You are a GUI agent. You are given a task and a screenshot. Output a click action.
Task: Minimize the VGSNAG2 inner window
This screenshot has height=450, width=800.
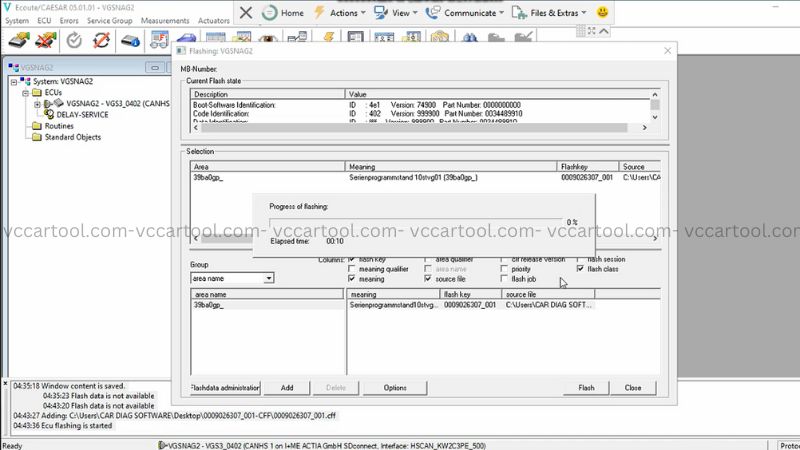pyautogui.click(x=155, y=67)
